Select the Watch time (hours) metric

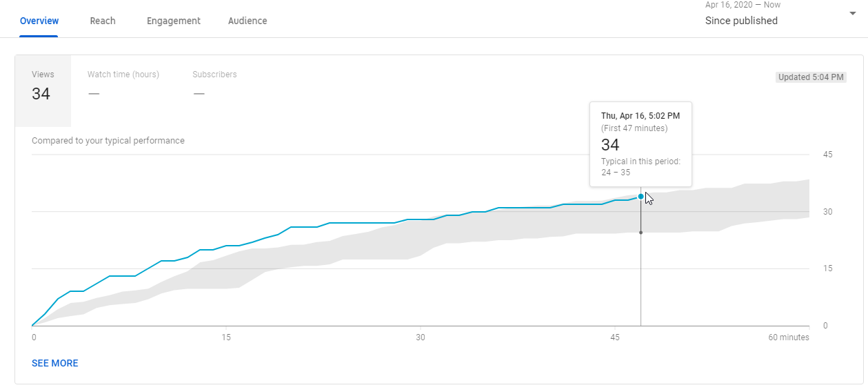coord(123,85)
